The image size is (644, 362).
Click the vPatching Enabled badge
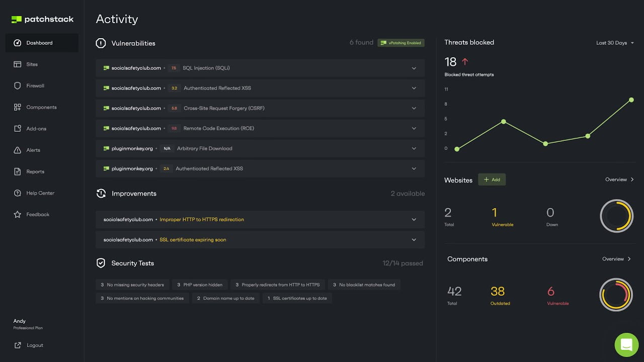click(401, 43)
